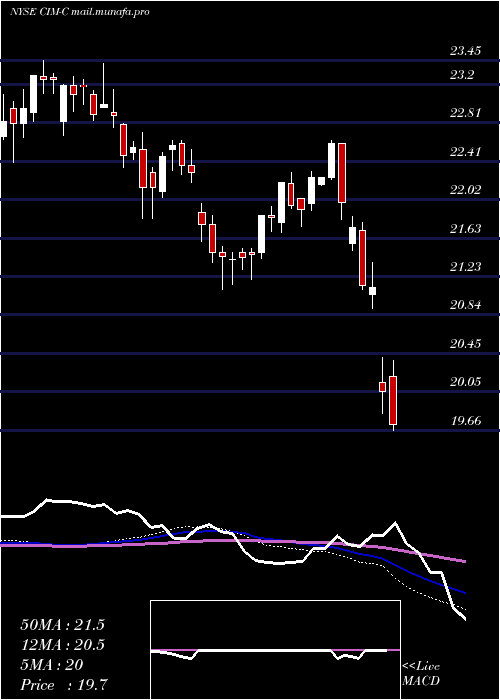
Task: Click the 19.66 price level label
Action: 465,421
